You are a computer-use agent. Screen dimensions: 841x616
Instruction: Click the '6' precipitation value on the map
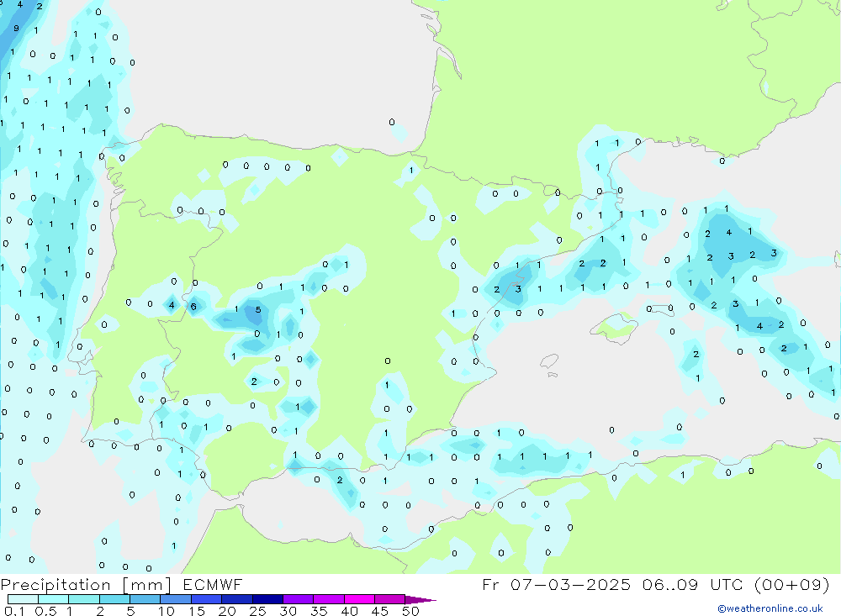[x=193, y=307]
